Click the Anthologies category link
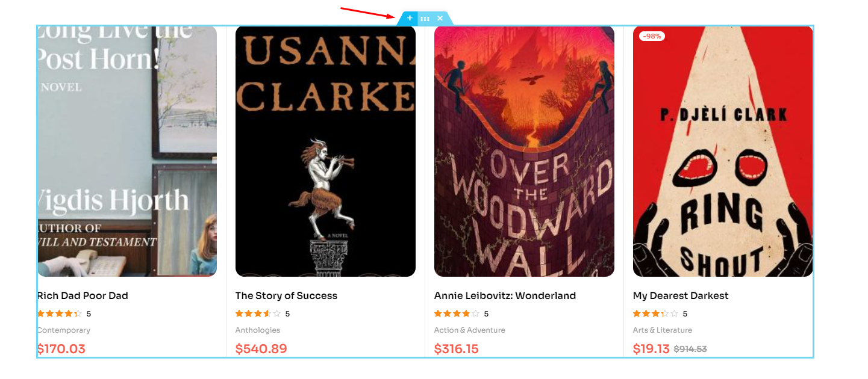 click(257, 330)
